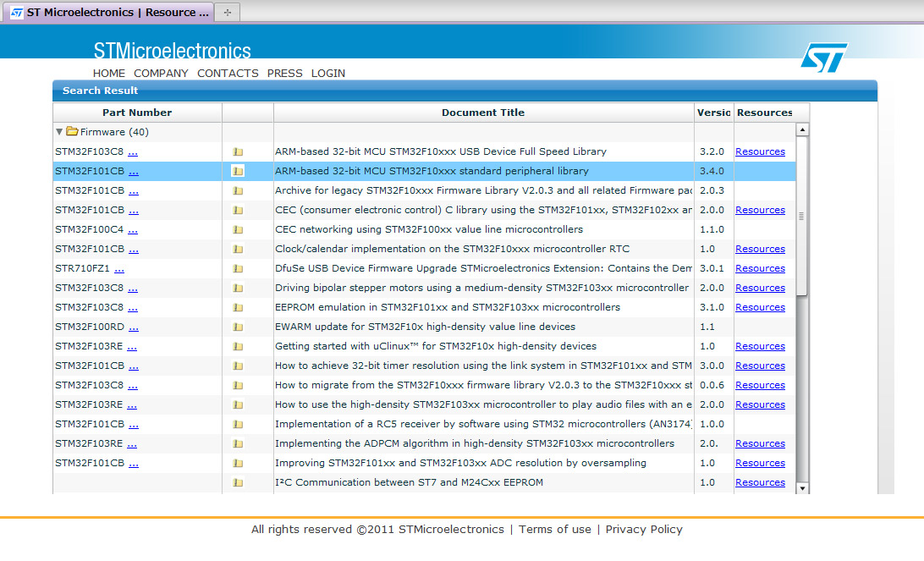Collapse the Firmware (40) group triangle

[x=59, y=132]
